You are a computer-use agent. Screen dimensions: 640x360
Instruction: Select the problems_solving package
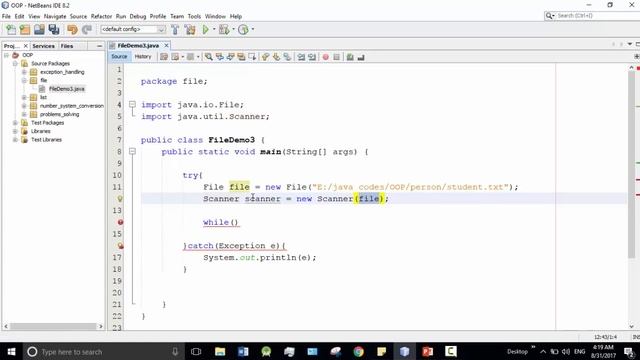click(x=60, y=114)
